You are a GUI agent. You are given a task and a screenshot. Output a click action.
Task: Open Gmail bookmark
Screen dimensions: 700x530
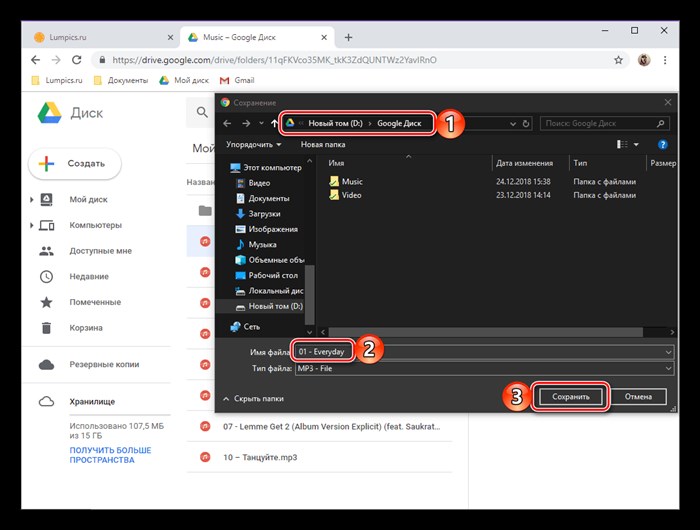(237, 80)
